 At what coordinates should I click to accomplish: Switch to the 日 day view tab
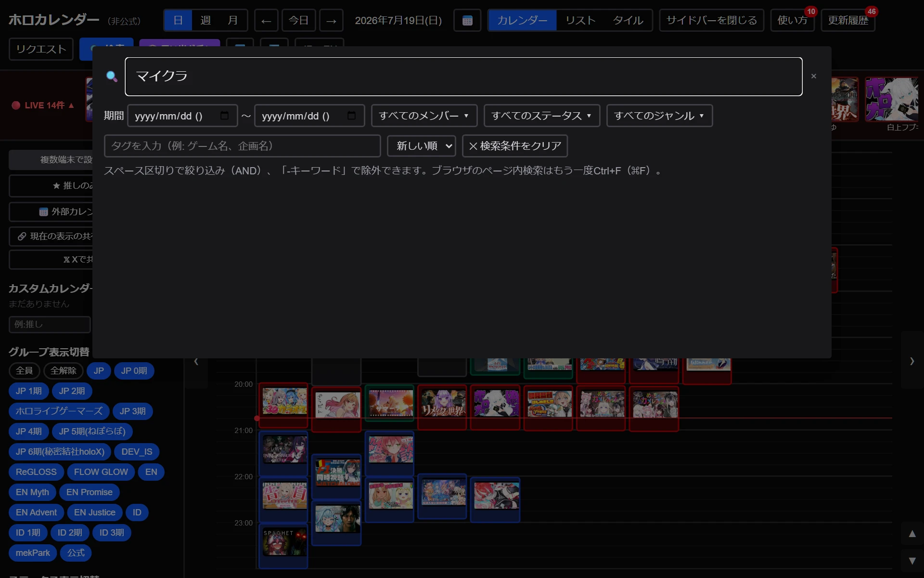[178, 20]
